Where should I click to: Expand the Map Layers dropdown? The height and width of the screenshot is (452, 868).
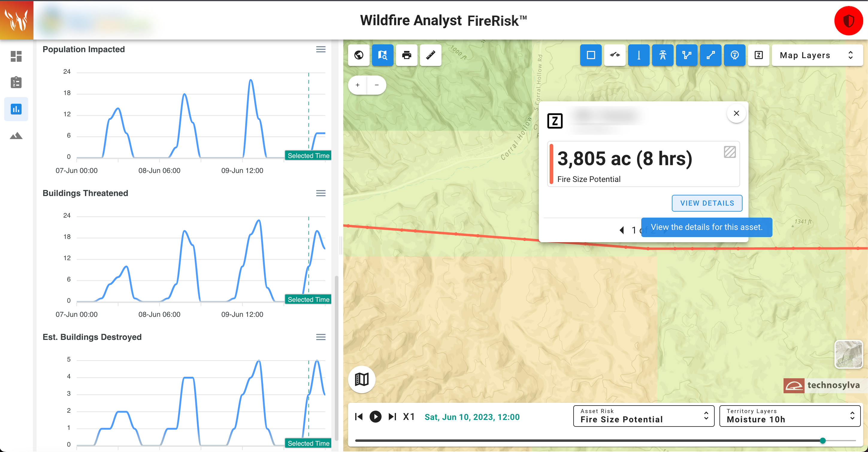click(x=817, y=55)
